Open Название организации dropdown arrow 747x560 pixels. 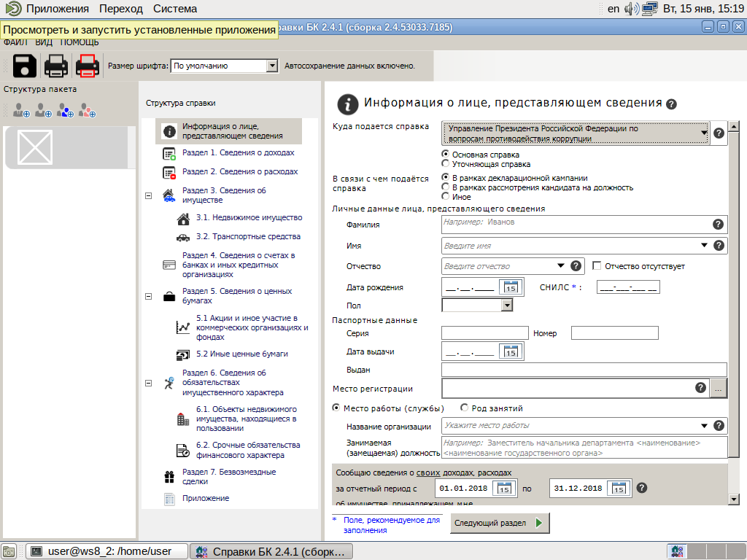(704, 426)
